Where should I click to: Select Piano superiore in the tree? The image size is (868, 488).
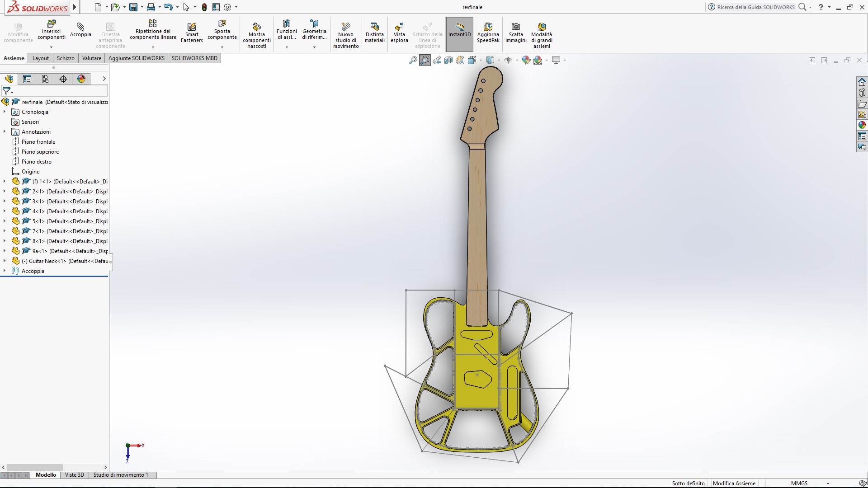point(40,152)
